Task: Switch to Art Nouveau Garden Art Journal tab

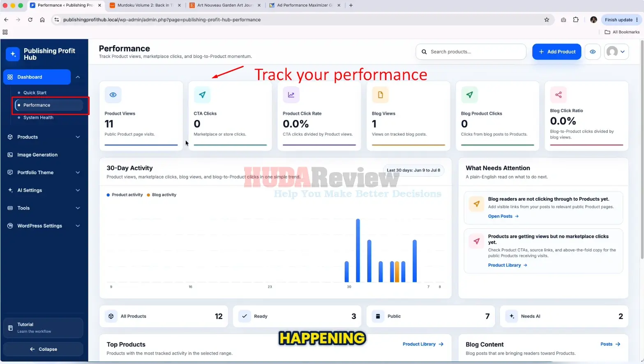Action: 224,5
